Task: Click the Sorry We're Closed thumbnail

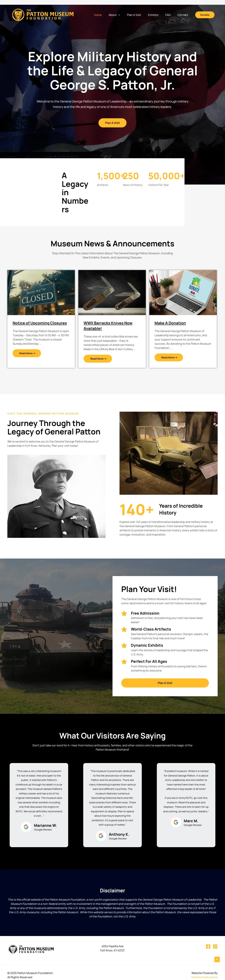Action: point(41,292)
